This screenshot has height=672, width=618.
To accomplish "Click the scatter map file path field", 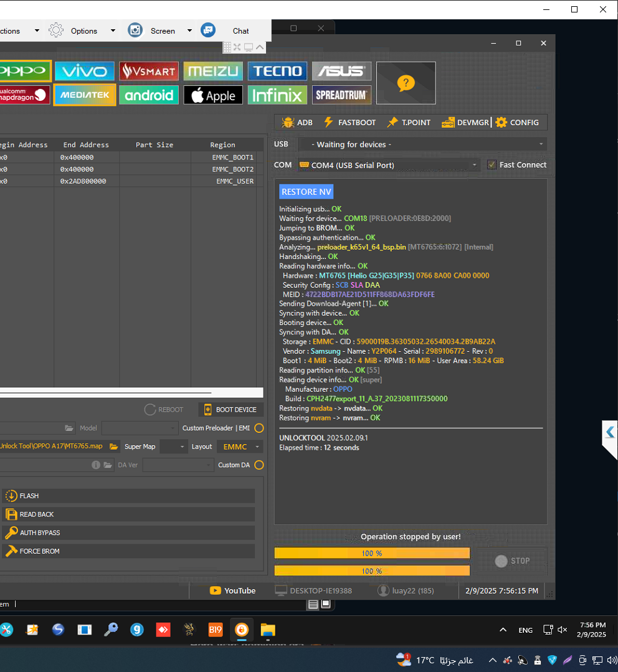I will 53,447.
